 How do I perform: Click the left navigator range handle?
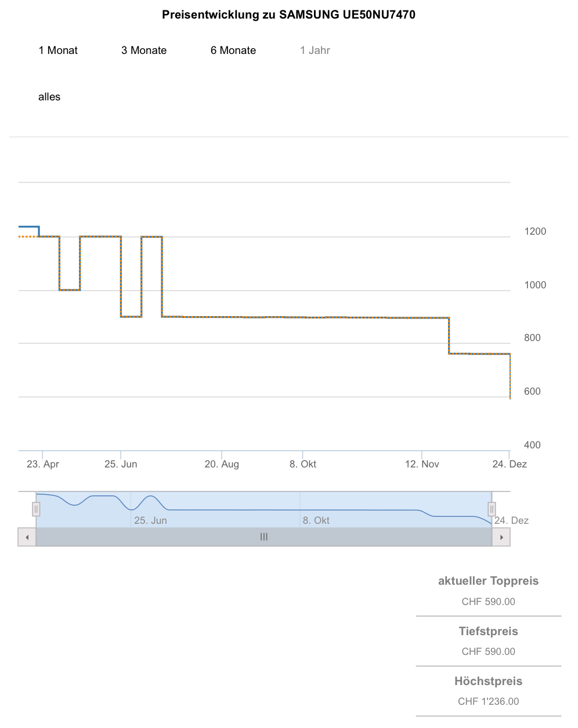[36, 509]
